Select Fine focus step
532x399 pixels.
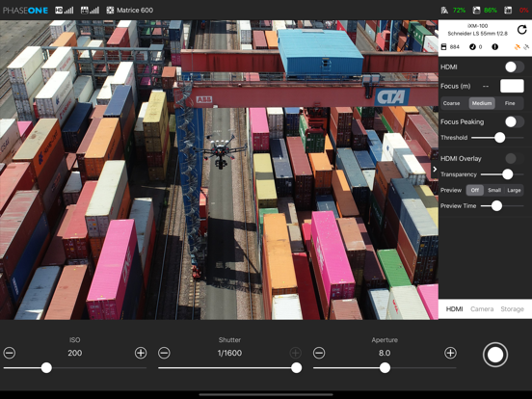[510, 103]
